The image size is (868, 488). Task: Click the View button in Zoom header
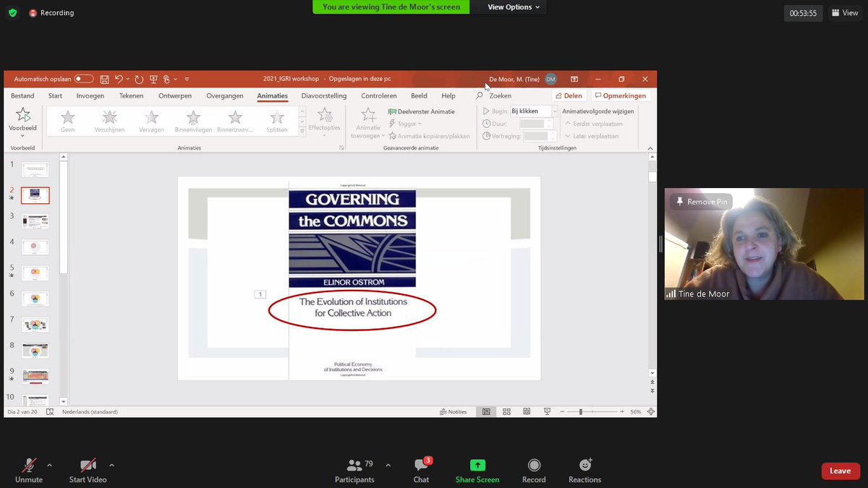(845, 13)
